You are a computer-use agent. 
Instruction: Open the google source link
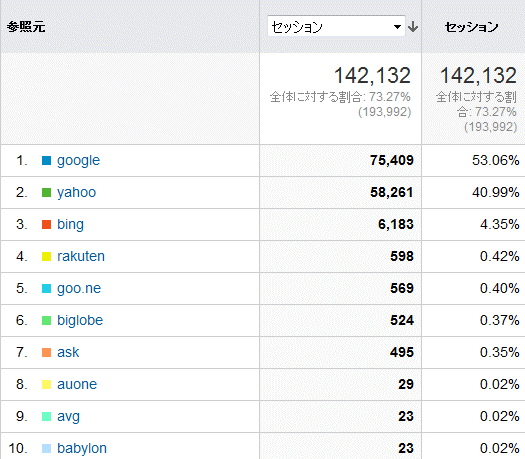(78, 161)
